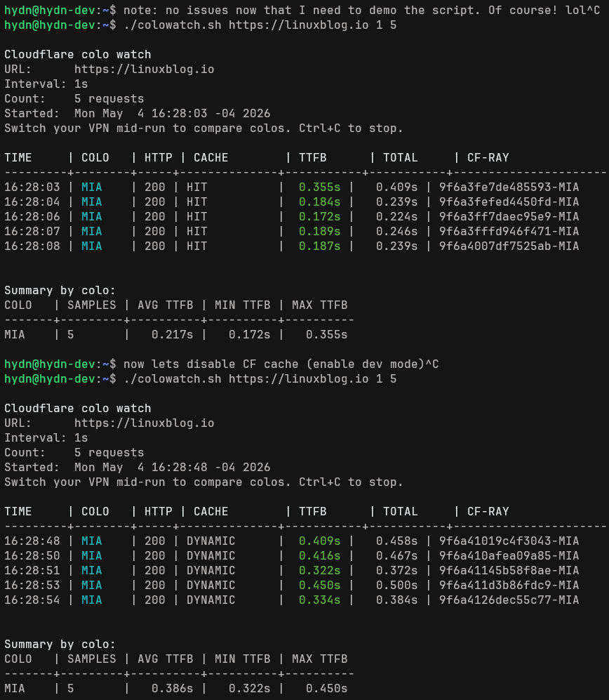
Task: Click the 'now lets disable CF cache' command line
Action: point(222,364)
